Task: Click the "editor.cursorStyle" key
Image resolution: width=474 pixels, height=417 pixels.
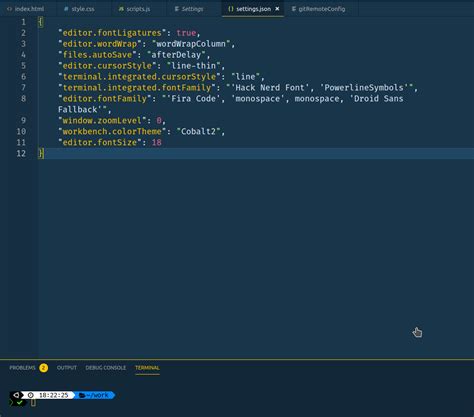Action: pyautogui.click(x=107, y=66)
